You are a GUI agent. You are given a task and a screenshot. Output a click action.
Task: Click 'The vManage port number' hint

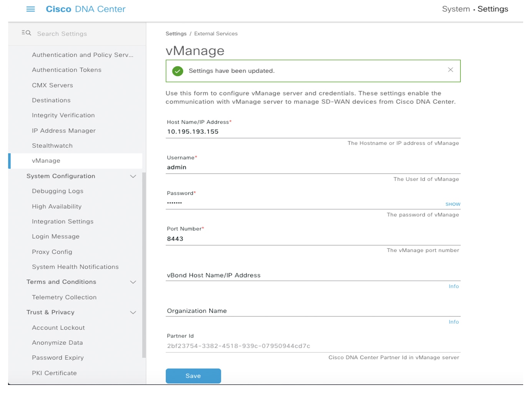click(423, 250)
